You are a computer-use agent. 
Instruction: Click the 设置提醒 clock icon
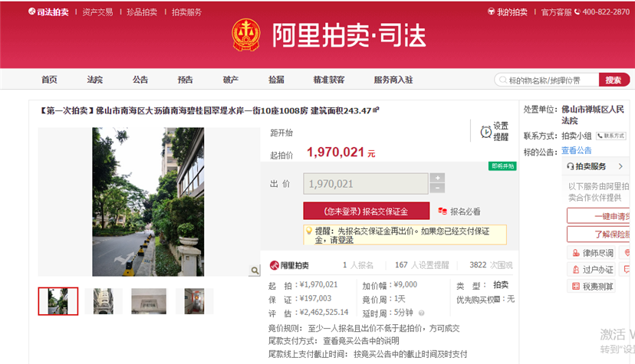(485, 132)
